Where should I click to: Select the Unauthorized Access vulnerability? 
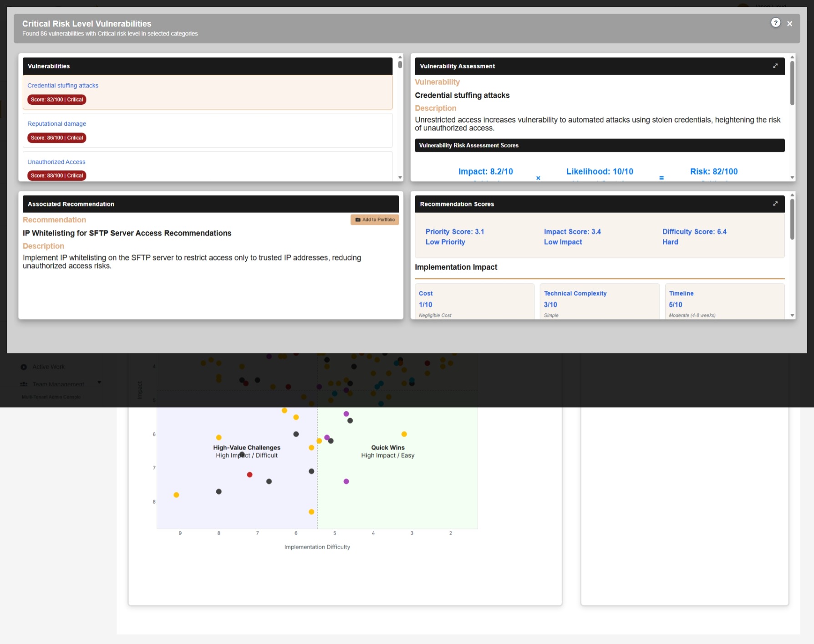click(x=56, y=162)
